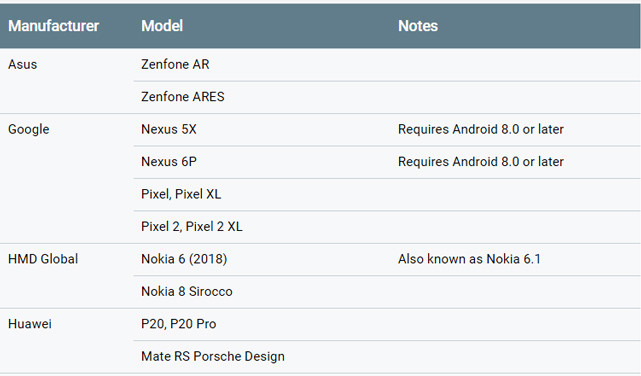Select the Mate RS Porsche Design row
This screenshot has width=641, height=376.
click(387, 356)
